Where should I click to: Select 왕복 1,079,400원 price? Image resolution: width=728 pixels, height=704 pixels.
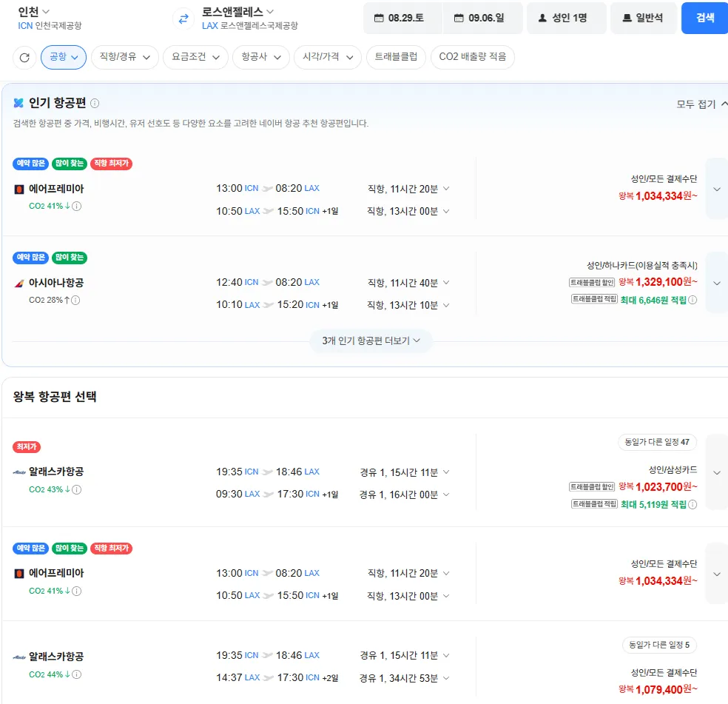(x=658, y=689)
